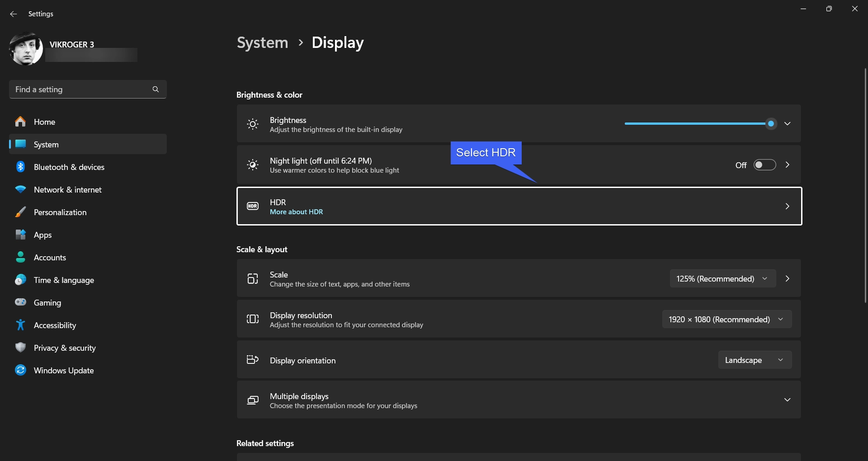Open Time & language settings

coord(88,280)
